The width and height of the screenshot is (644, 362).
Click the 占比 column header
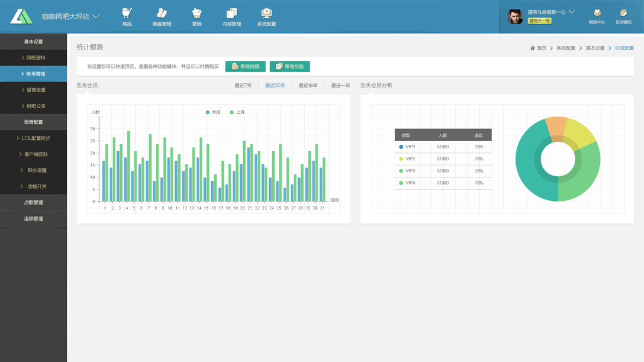tap(479, 135)
